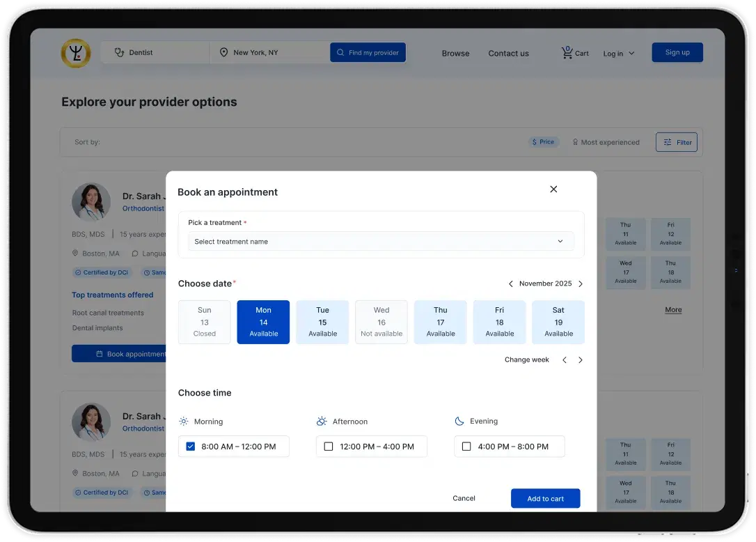Open the Contact us page
The image size is (756, 542).
coord(509,53)
